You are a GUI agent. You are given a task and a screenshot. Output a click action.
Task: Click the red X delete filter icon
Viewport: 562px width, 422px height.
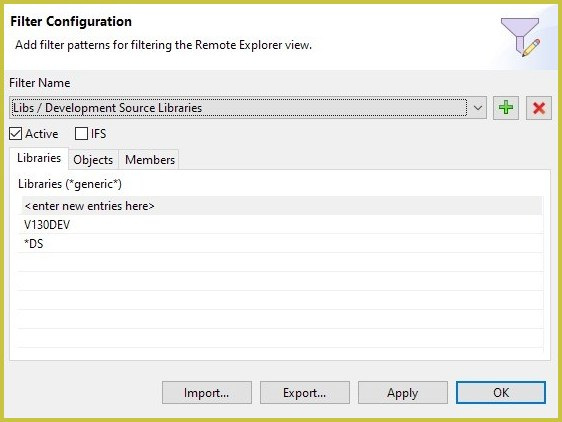click(539, 108)
